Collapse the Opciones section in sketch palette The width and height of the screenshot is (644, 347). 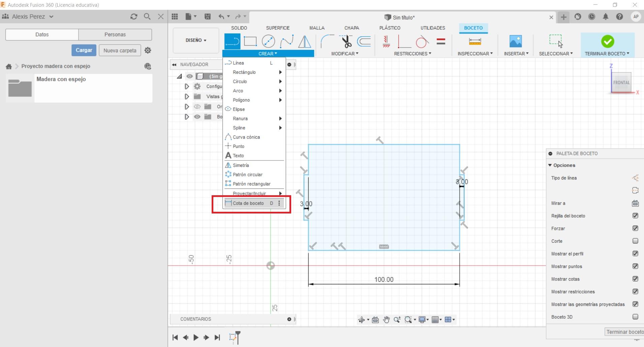[550, 165]
